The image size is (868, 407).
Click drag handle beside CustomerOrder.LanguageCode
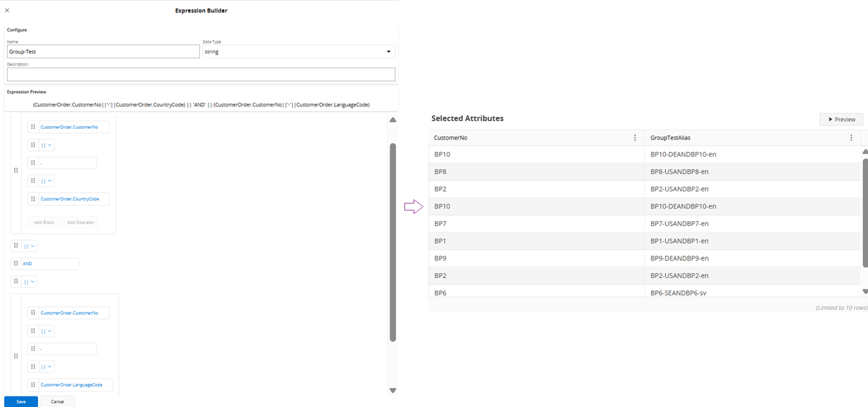(33, 384)
